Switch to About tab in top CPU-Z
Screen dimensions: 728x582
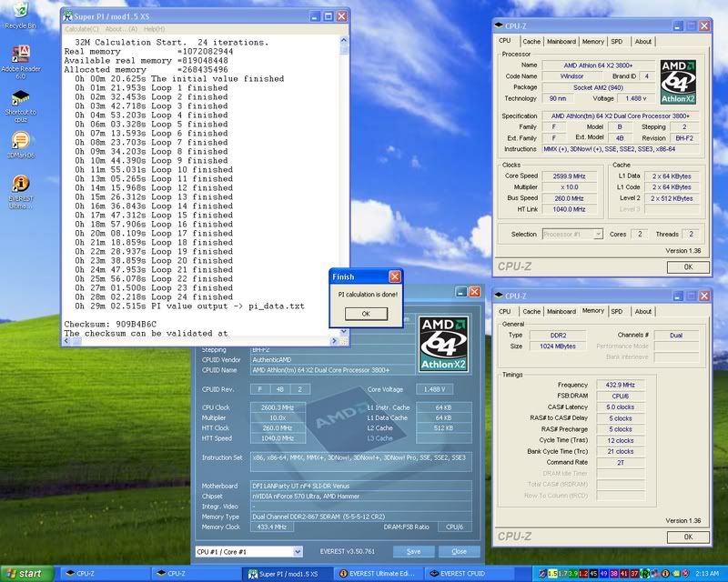click(x=643, y=41)
